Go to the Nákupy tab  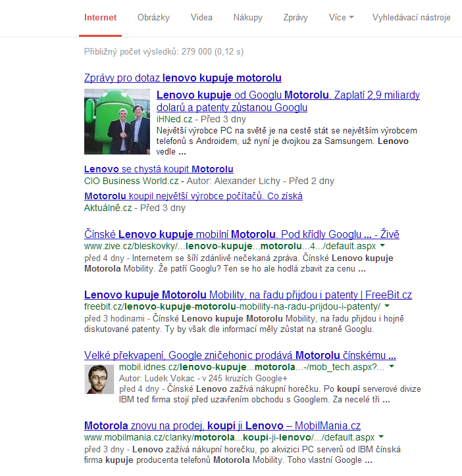tap(247, 18)
